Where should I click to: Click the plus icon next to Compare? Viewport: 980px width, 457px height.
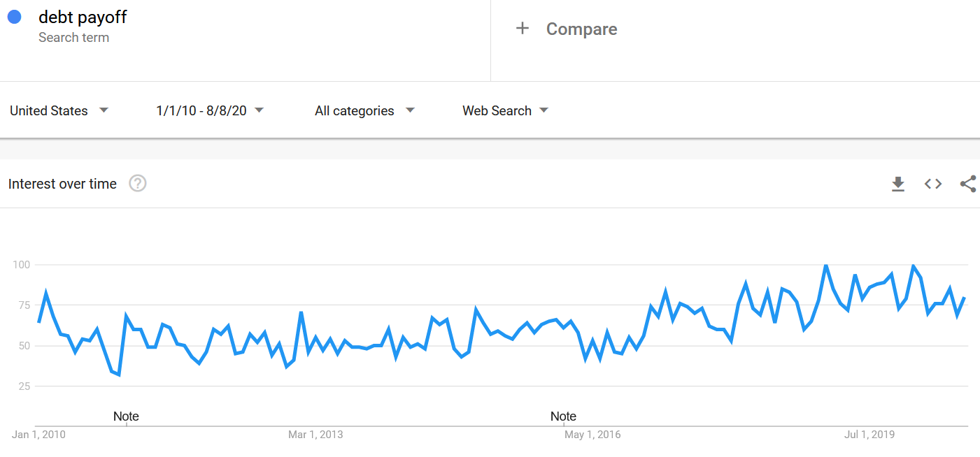(x=522, y=29)
